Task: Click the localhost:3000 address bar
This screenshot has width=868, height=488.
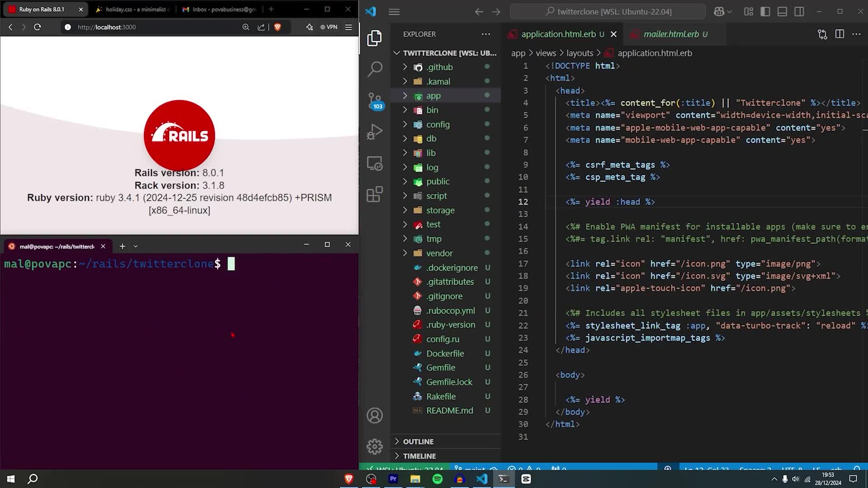Action: click(x=154, y=27)
